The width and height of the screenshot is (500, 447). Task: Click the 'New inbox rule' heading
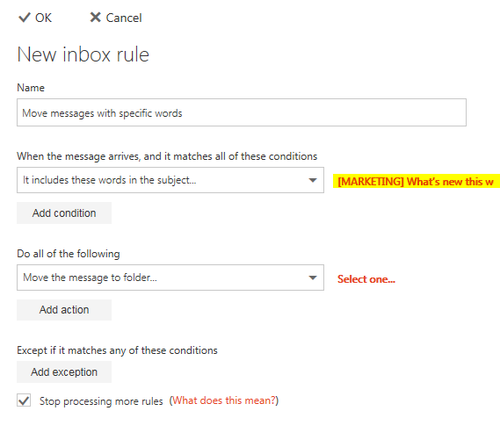click(x=83, y=54)
